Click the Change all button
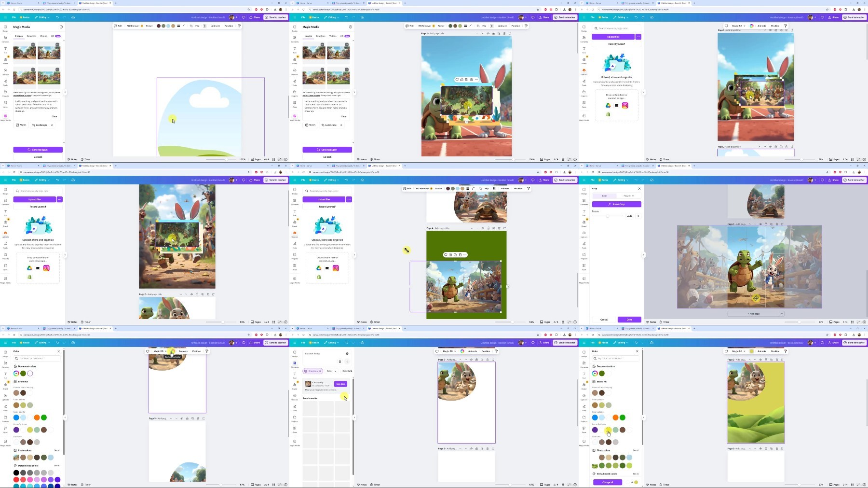Screen dimensions: 868x488 608,482
